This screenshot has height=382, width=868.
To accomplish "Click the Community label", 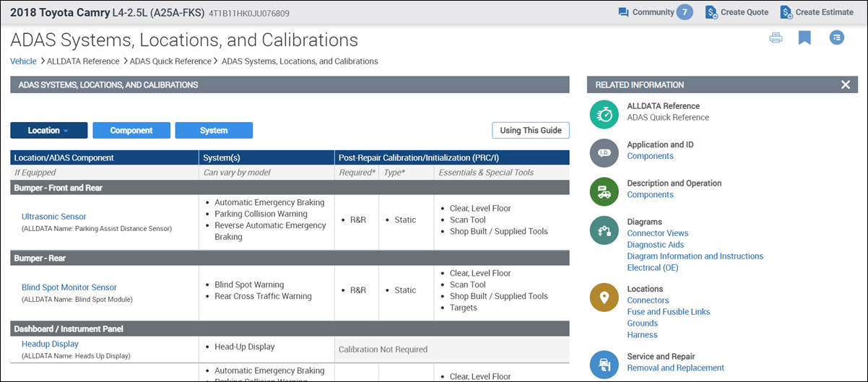I will 653,12.
